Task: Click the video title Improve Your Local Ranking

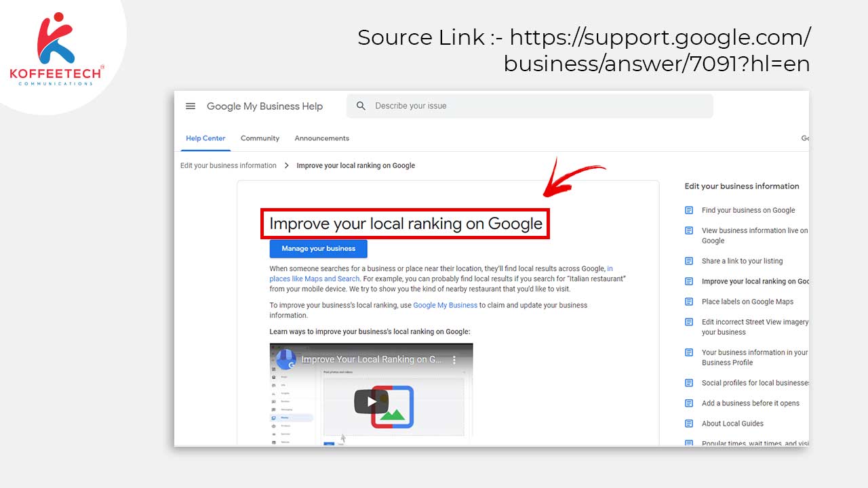Action: [x=372, y=359]
